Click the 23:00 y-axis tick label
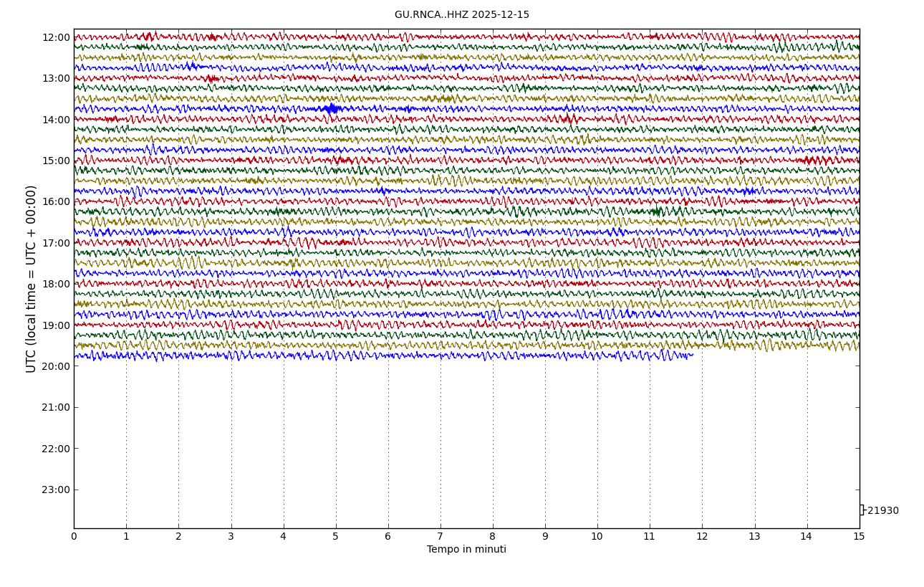 click(x=56, y=490)
